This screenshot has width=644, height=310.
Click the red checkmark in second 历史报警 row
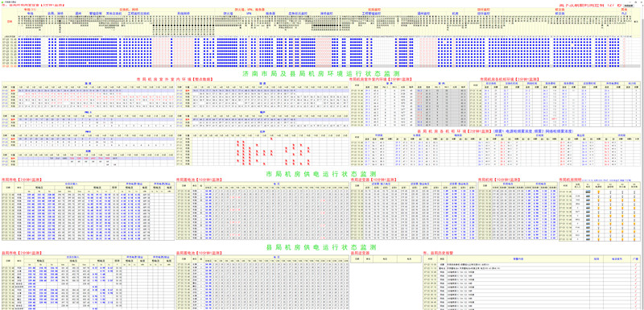(636, 268)
